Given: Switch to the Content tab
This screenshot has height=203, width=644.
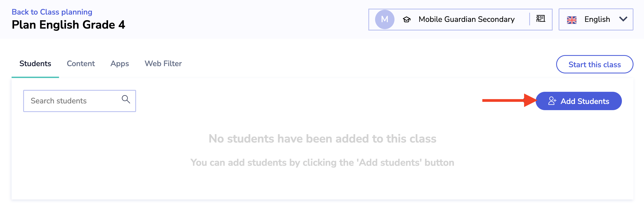Looking at the screenshot, I should (x=81, y=64).
